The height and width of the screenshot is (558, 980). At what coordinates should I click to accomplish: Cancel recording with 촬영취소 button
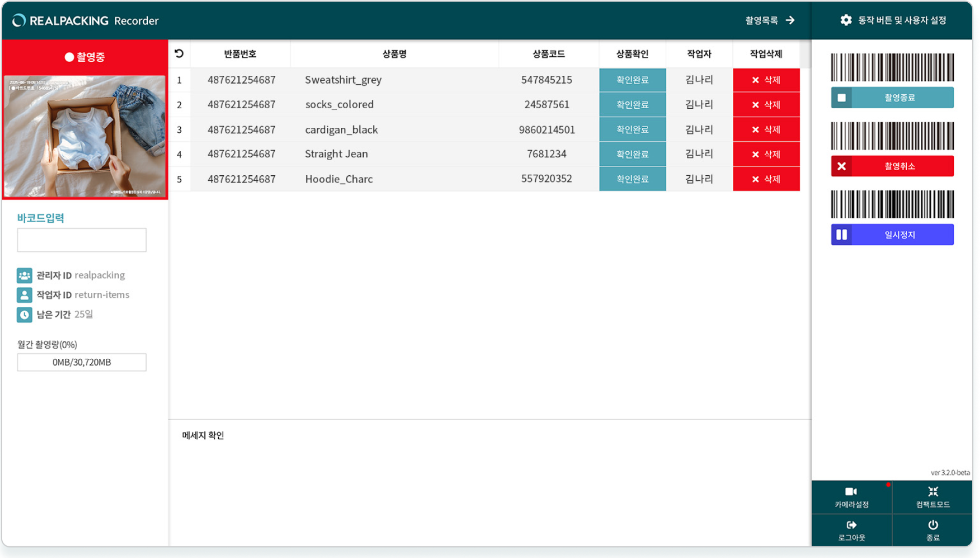[892, 166]
